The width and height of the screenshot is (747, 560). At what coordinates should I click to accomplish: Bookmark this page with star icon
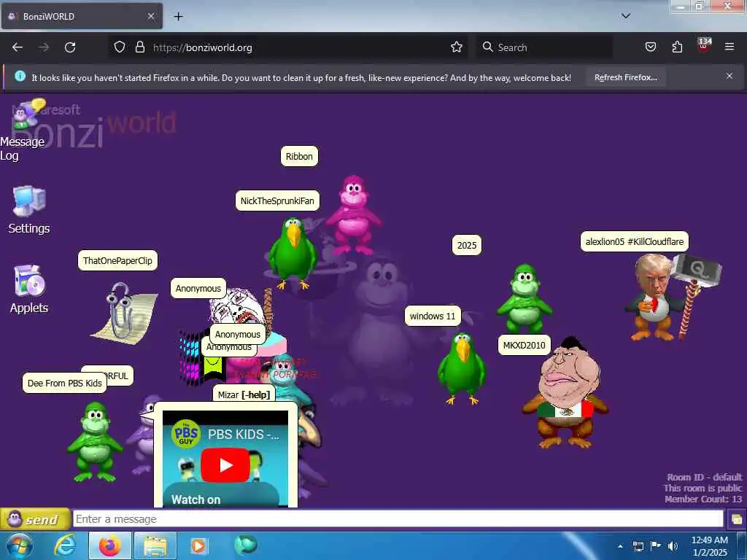457,47
